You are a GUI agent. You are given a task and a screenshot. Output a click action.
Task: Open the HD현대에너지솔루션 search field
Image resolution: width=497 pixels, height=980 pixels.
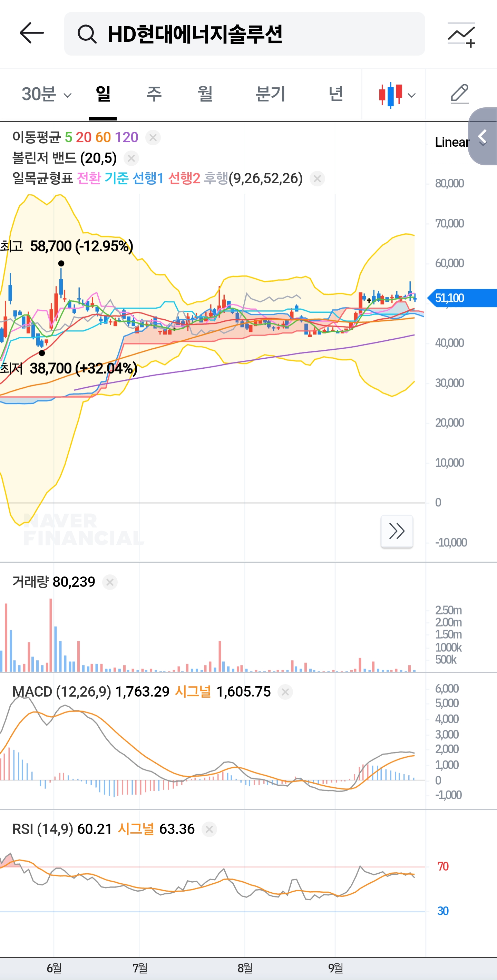tap(244, 34)
